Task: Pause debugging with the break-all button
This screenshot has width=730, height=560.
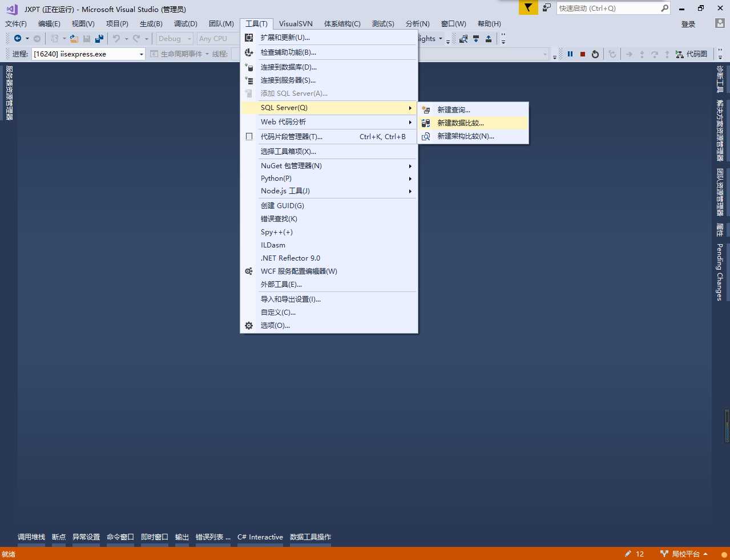Action: [570, 54]
